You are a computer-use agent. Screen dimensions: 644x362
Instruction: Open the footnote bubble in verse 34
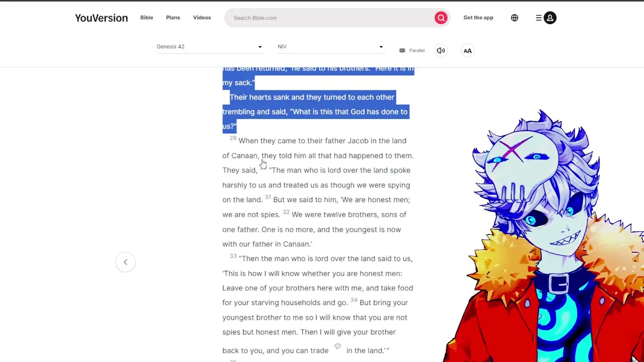338,346
